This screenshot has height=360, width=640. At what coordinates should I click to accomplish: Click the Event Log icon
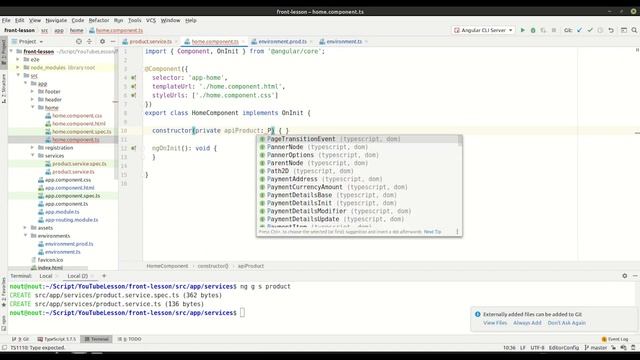[x=604, y=339]
